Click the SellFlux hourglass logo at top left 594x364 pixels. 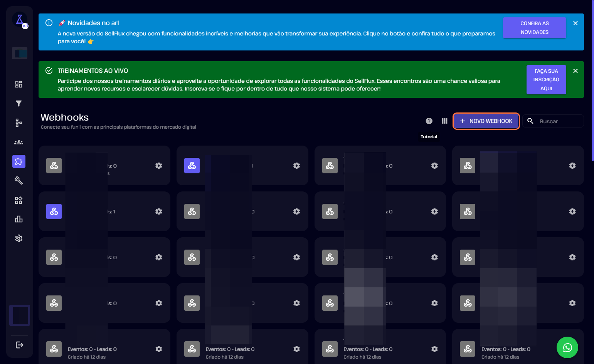(19, 19)
